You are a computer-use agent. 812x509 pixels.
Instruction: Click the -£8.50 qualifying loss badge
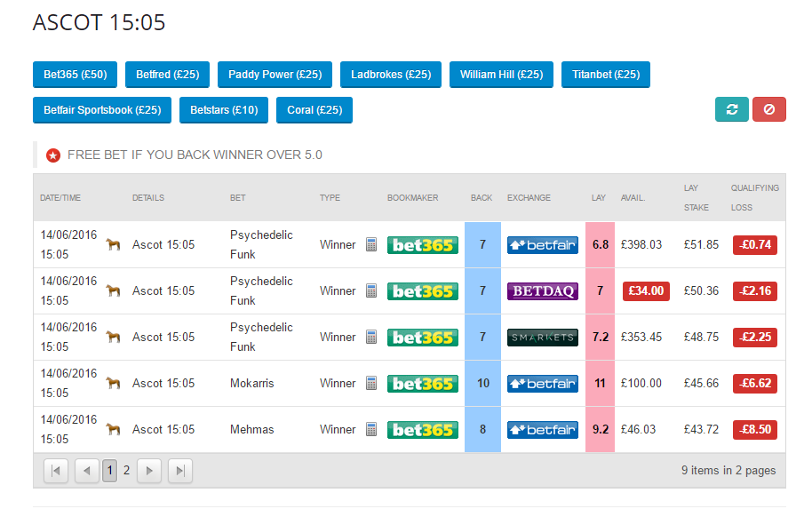[x=755, y=429]
